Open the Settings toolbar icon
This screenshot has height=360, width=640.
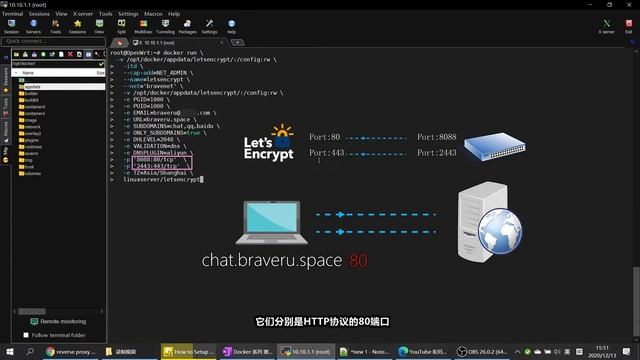[x=209, y=27]
